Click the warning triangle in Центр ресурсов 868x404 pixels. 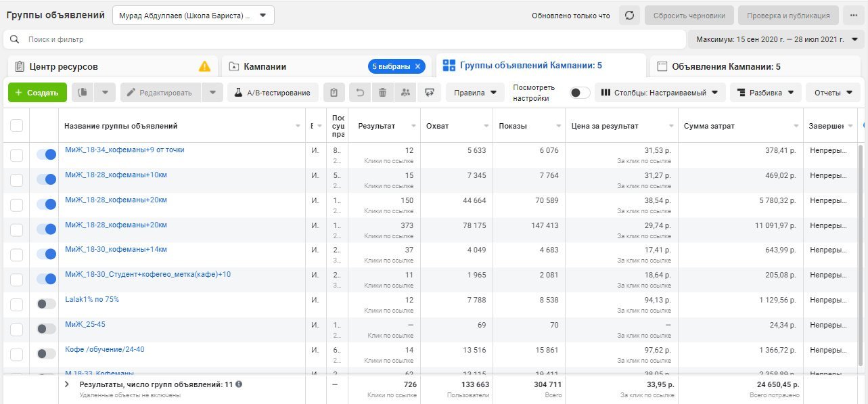(204, 66)
